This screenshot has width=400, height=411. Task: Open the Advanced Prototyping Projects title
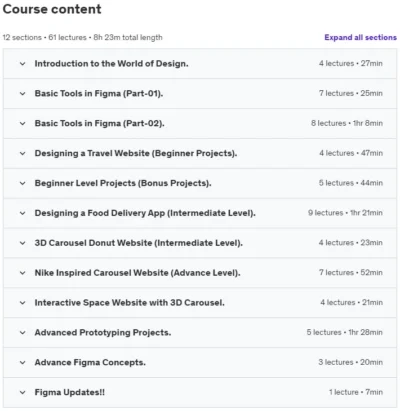[103, 333]
